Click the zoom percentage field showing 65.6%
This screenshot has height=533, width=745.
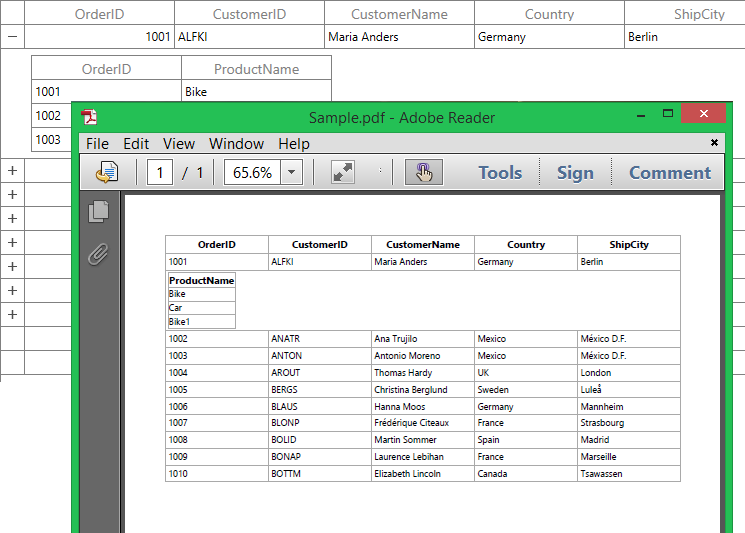point(252,172)
